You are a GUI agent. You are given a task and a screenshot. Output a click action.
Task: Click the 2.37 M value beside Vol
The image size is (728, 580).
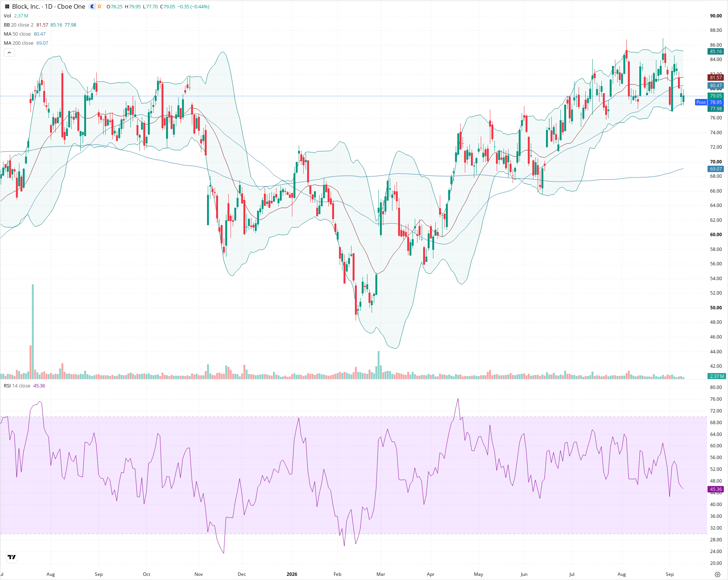[x=21, y=16]
